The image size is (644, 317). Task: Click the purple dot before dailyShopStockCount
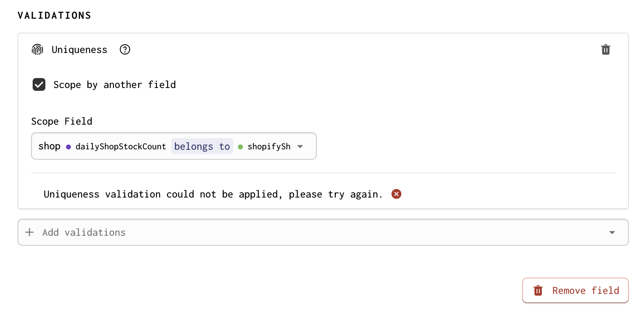pyautogui.click(x=68, y=147)
